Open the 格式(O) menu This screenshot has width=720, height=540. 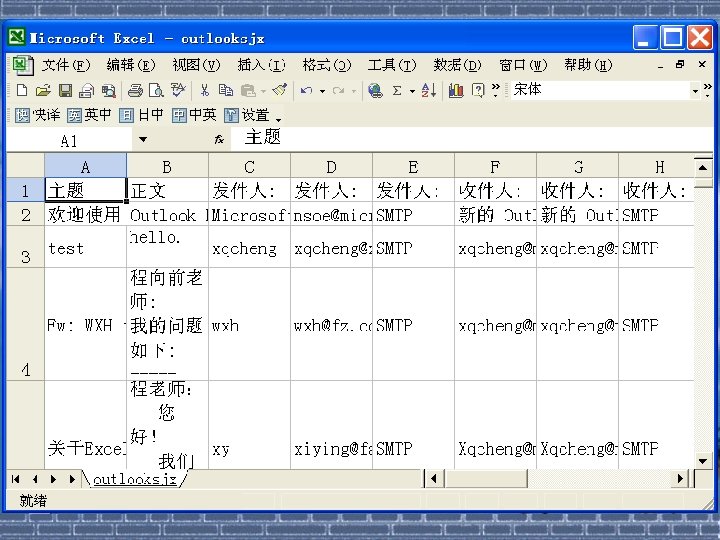(x=326, y=65)
